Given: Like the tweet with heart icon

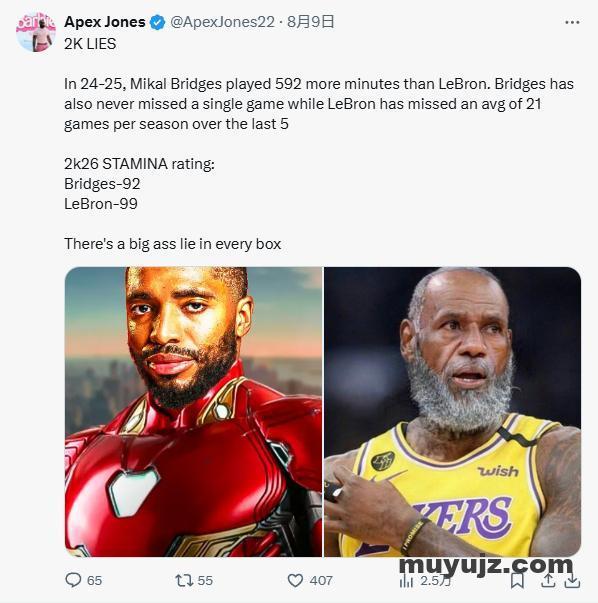Looking at the screenshot, I should point(295,580).
